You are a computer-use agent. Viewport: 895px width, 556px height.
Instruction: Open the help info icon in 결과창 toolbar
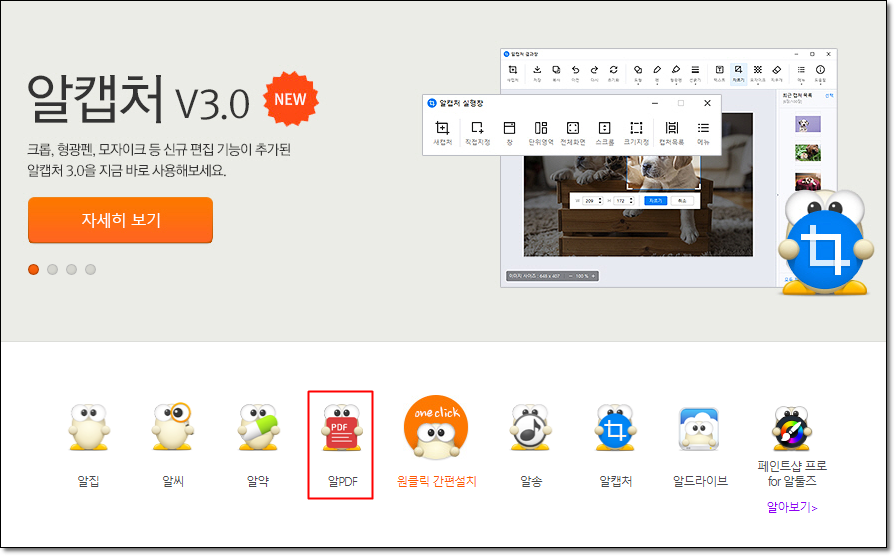pyautogui.click(x=820, y=70)
